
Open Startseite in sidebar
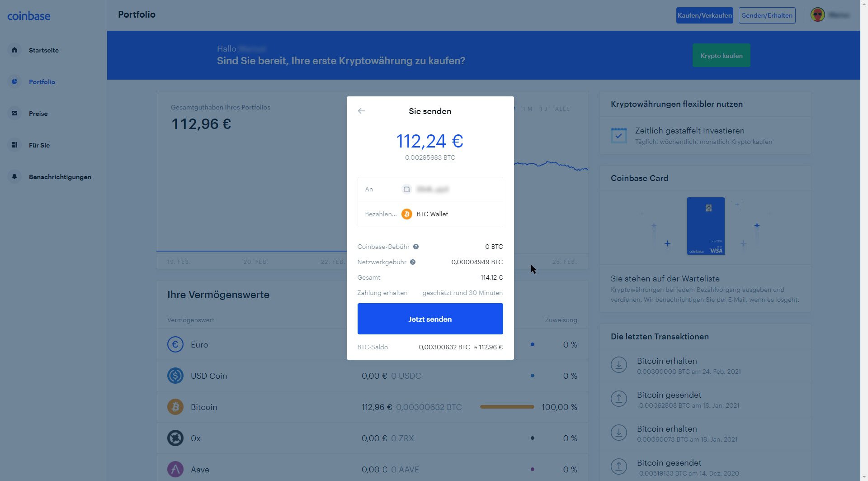pos(44,50)
